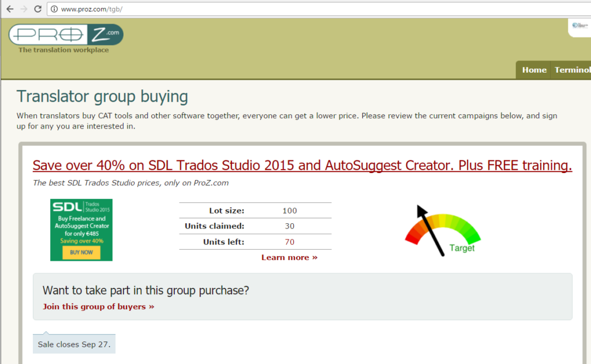Image resolution: width=591 pixels, height=364 pixels.
Task: Click the Learn more link
Action: (290, 257)
